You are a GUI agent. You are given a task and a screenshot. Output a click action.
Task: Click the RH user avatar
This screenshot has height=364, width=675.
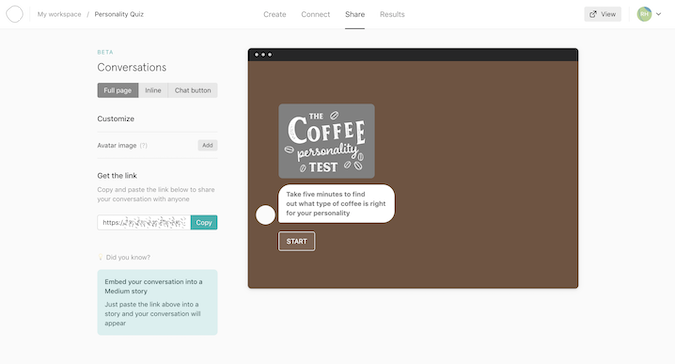click(644, 14)
